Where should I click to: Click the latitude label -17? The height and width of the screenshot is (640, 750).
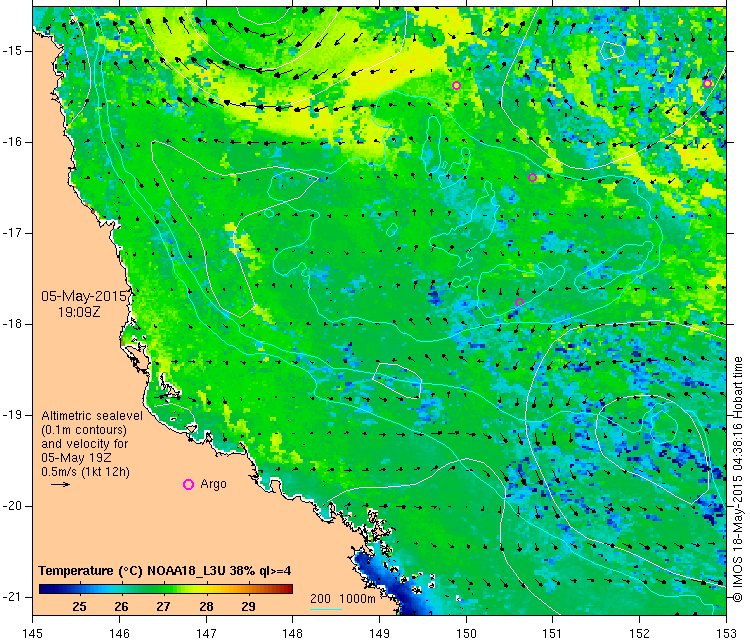(x=11, y=233)
